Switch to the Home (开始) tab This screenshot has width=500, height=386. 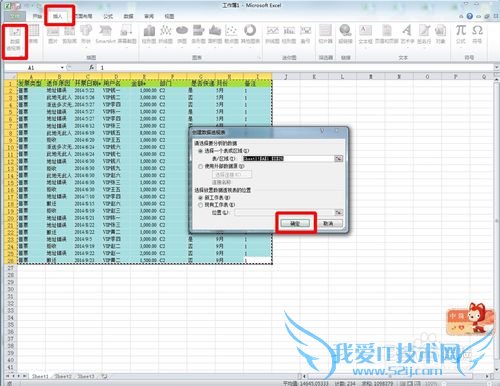coord(37,16)
